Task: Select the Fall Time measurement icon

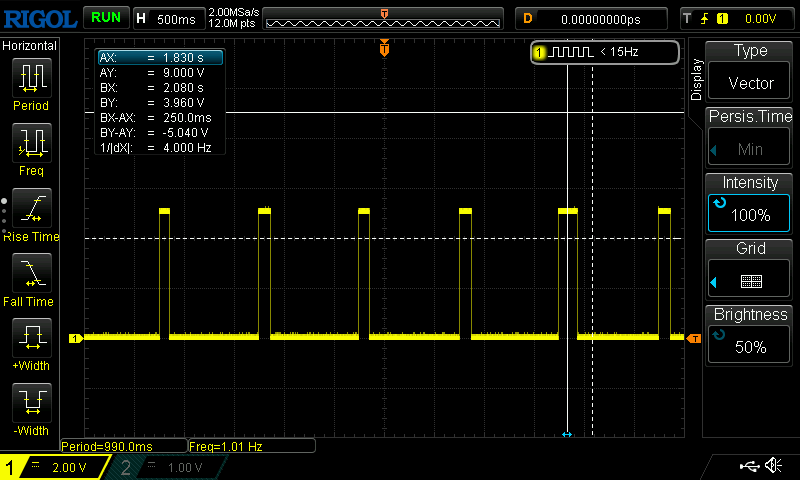Action: (32, 273)
